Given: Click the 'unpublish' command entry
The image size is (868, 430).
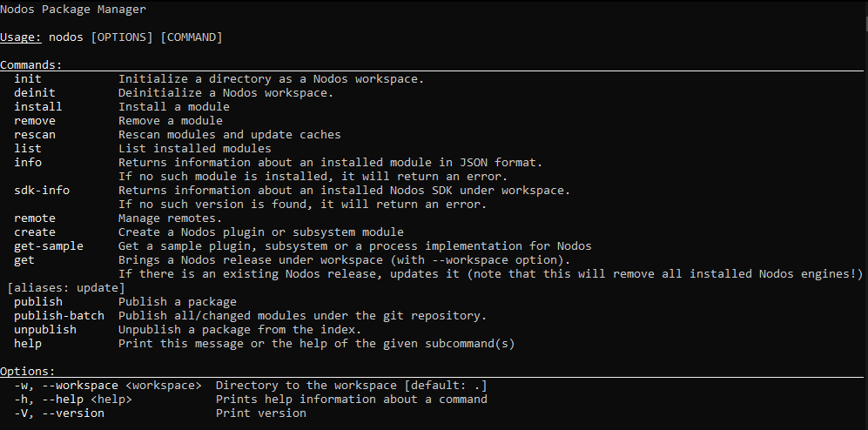Looking at the screenshot, I should coord(45,330).
